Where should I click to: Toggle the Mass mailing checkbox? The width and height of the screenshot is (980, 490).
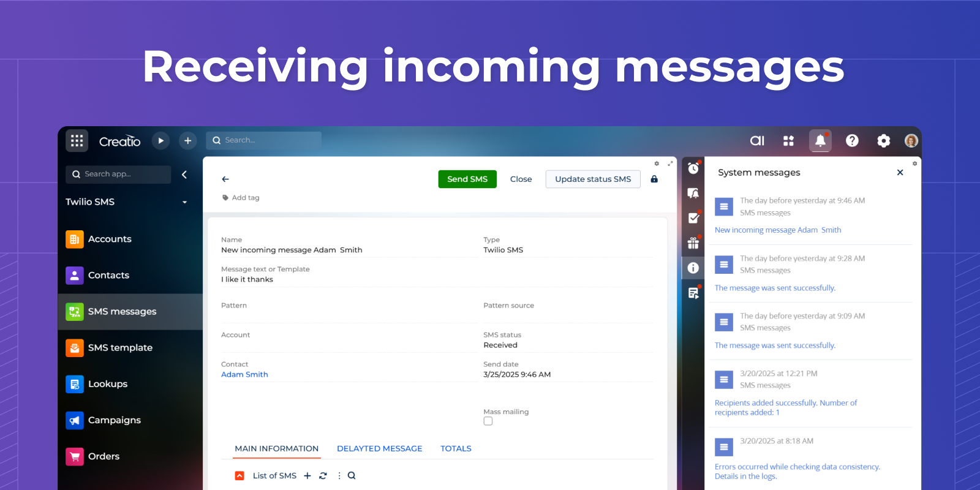tap(488, 421)
